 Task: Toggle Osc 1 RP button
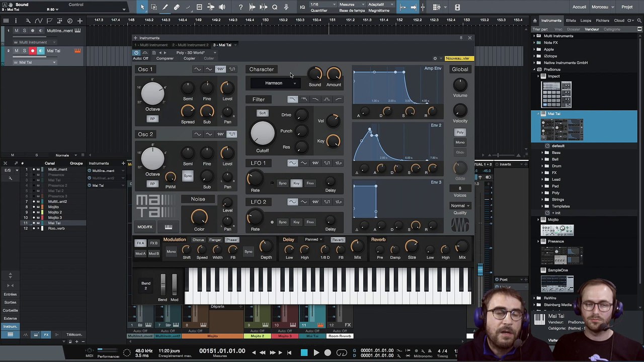[x=152, y=119]
